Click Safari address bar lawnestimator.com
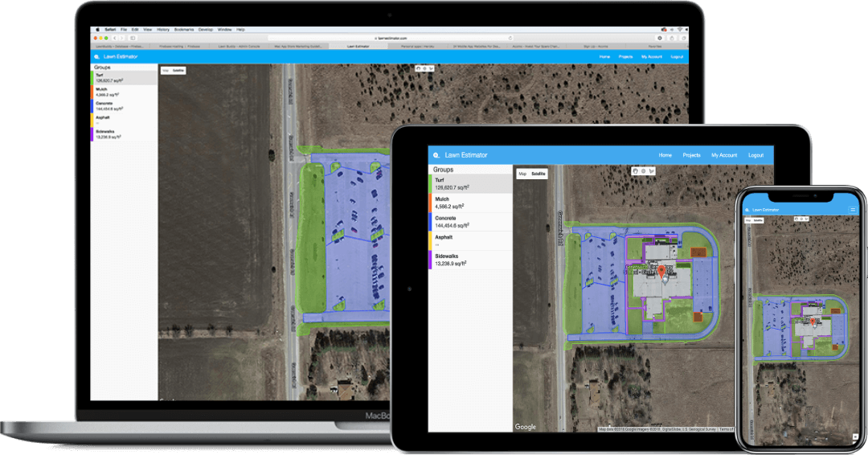Viewport: 868px width, 455px height. tap(391, 39)
